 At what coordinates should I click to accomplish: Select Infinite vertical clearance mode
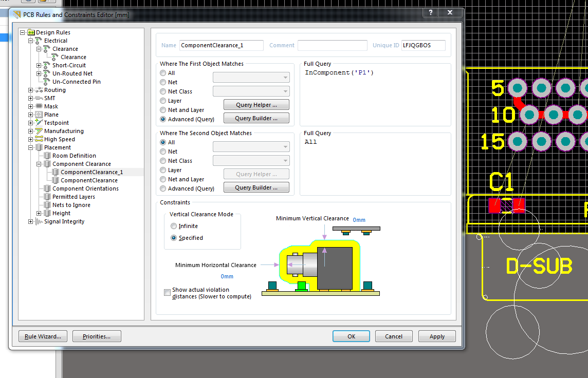tap(174, 226)
